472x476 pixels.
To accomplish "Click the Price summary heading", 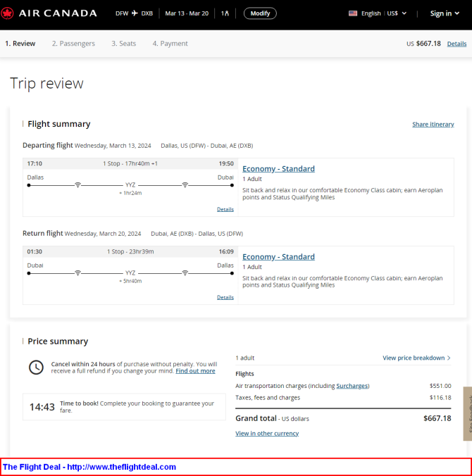I will coord(58,342).
